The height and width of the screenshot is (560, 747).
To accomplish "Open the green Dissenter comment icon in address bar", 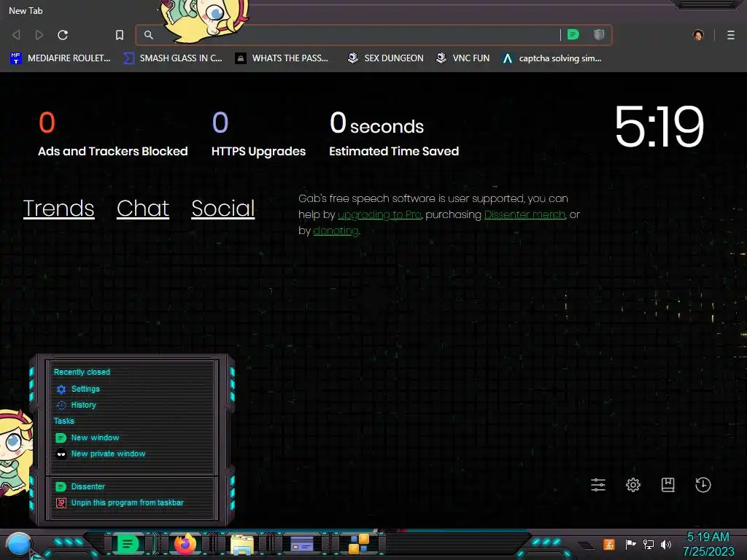I will 573,34.
